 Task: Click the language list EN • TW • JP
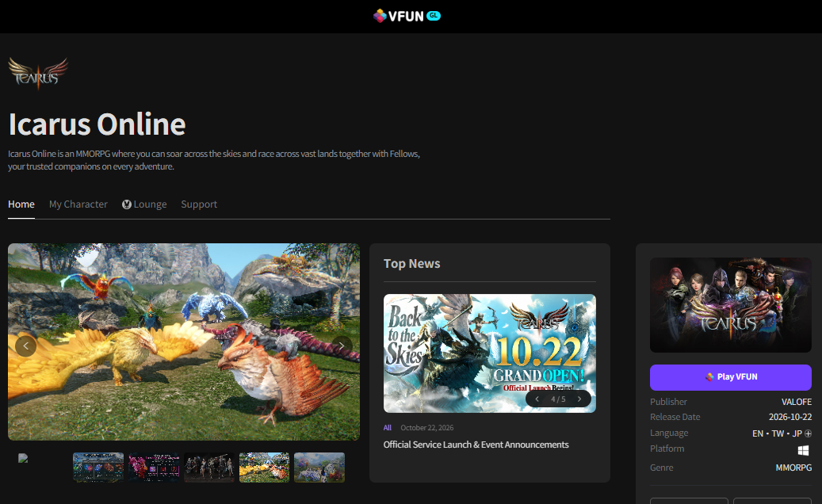coord(777,433)
